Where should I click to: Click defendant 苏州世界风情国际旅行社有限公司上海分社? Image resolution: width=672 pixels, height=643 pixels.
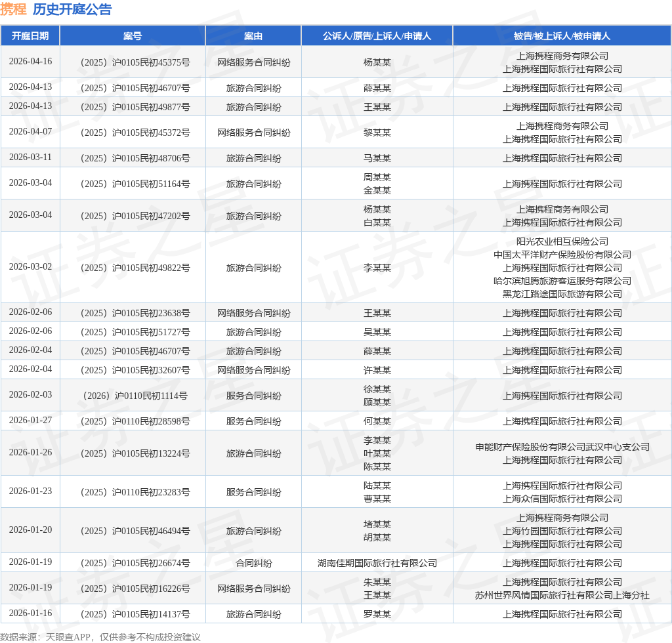(562, 596)
